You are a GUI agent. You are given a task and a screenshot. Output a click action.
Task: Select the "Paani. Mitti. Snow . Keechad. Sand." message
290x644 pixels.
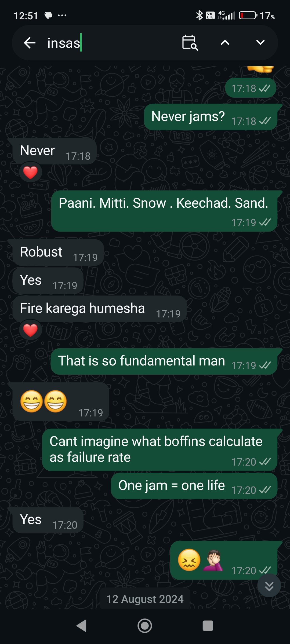[164, 211]
